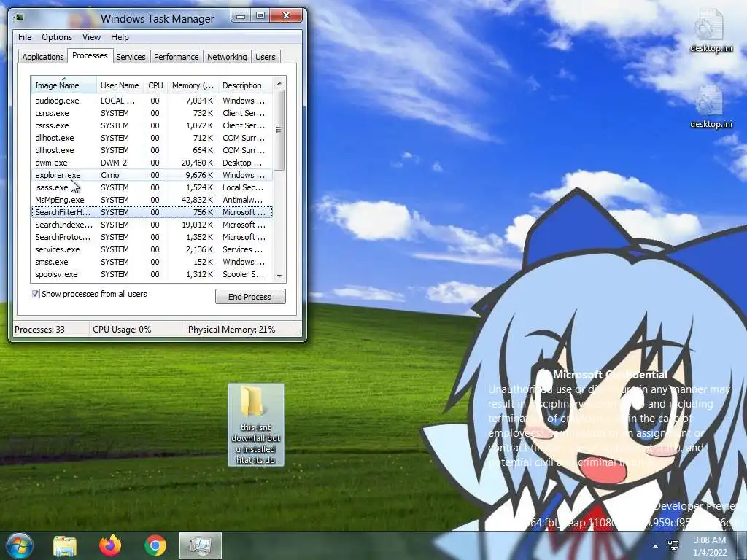The image size is (747, 560).
Task: Select the lower desktop.ini desktop icon
Action: [711, 106]
